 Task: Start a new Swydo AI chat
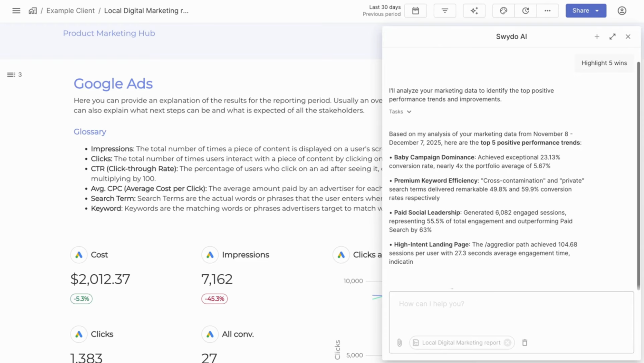[597, 37]
